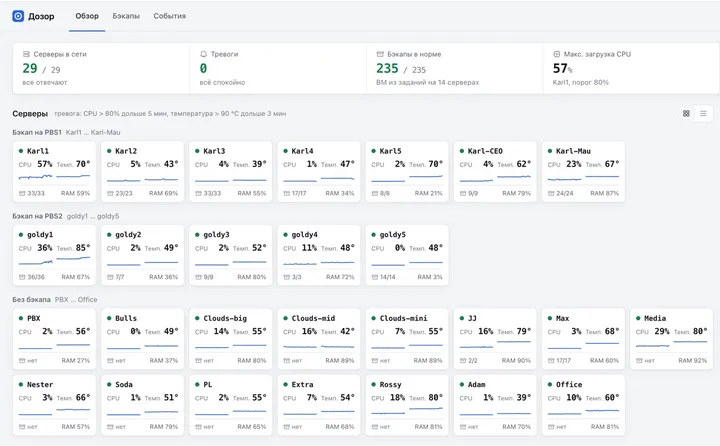
Task: Click the 235 backups count
Action: pyautogui.click(x=387, y=68)
